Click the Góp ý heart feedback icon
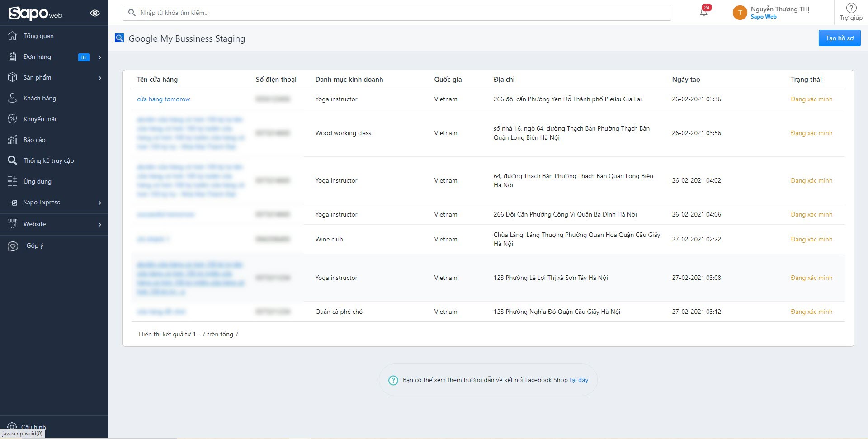 13,246
